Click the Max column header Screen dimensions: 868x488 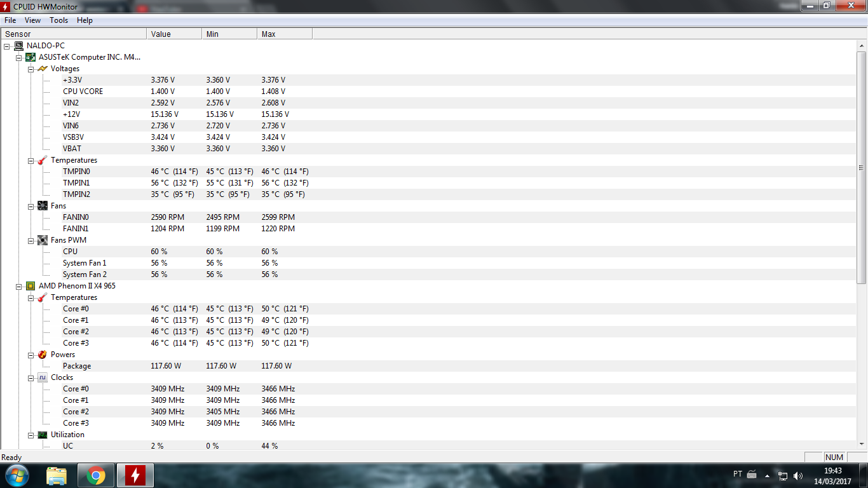coord(285,34)
